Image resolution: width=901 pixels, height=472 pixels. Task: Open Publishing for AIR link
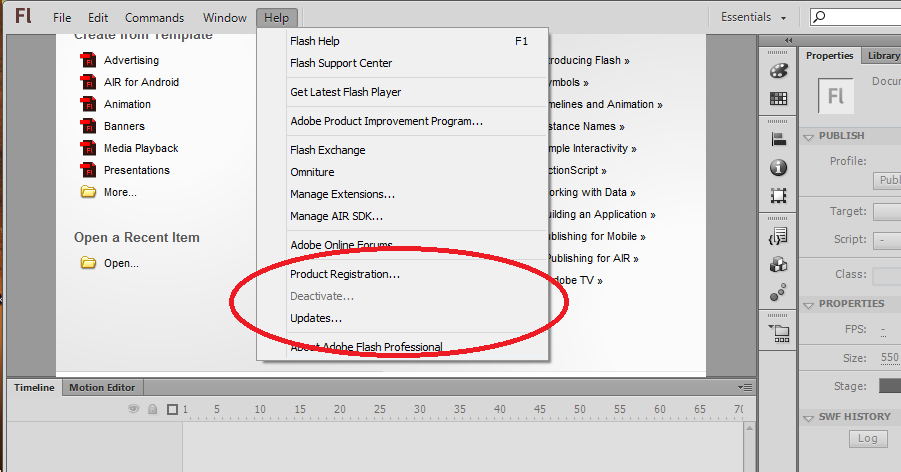coord(592,259)
